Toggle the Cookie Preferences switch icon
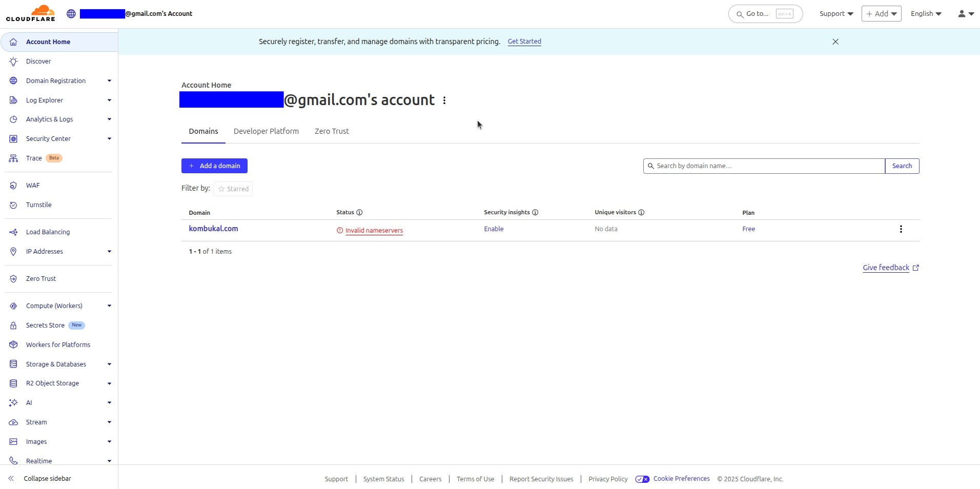Image resolution: width=980 pixels, height=489 pixels. [642, 479]
